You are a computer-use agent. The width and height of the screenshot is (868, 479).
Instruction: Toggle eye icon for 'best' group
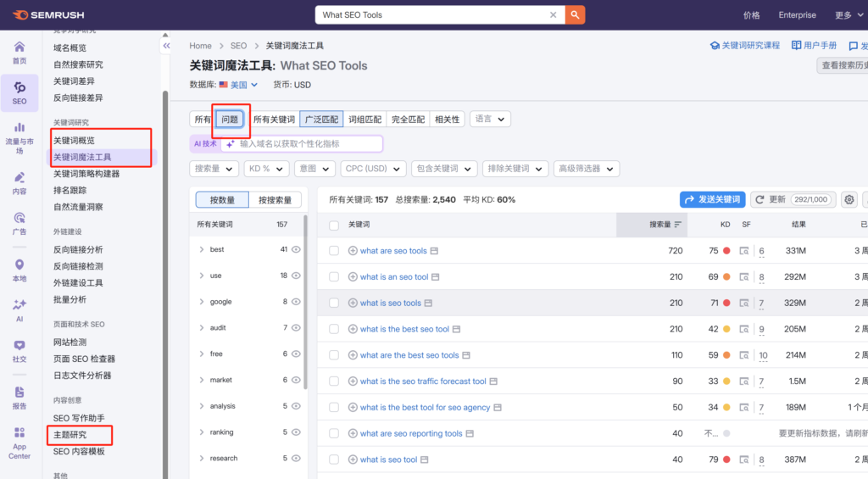[x=296, y=250]
